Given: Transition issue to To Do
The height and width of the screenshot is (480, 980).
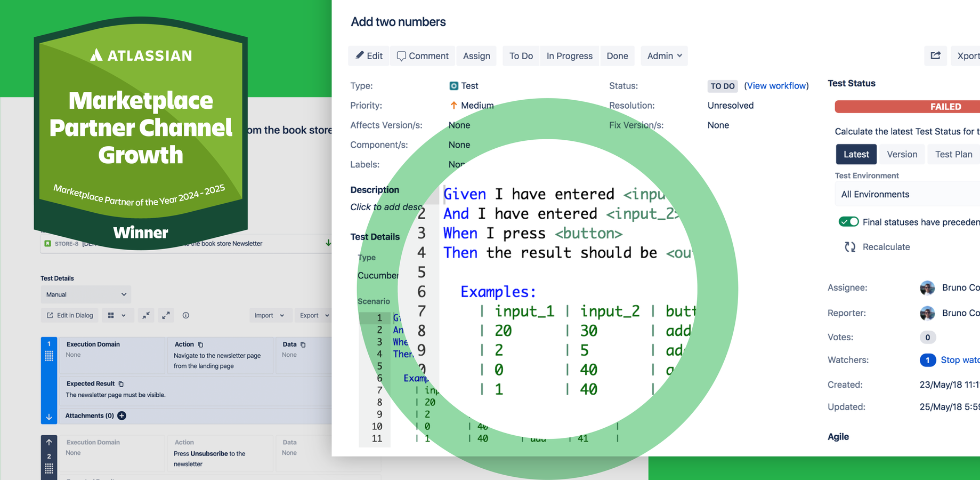Looking at the screenshot, I should [x=521, y=56].
